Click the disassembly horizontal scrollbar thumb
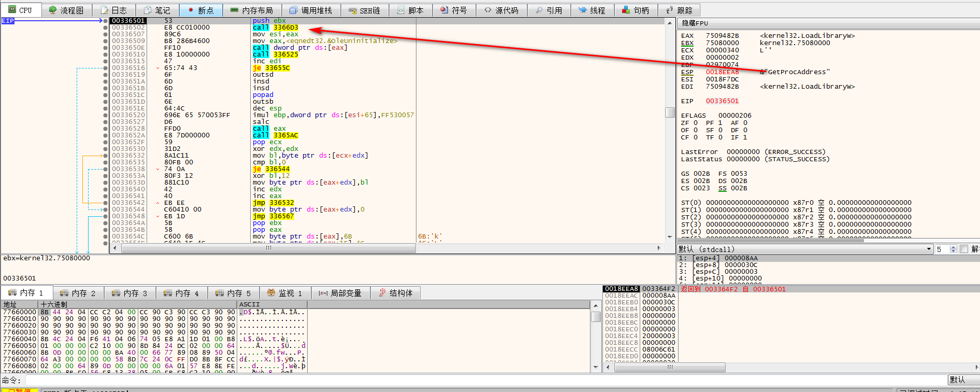 [x=268, y=248]
